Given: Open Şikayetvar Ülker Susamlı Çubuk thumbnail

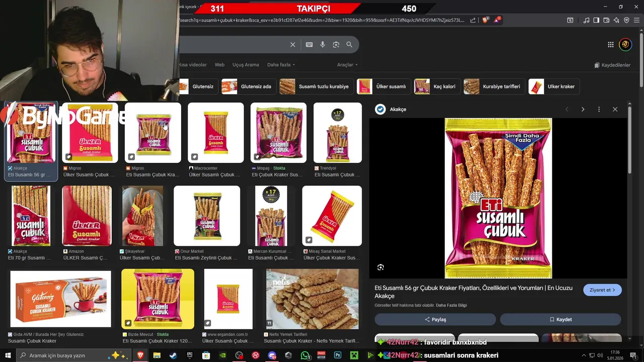Looking at the screenshot, I should pos(143,216).
